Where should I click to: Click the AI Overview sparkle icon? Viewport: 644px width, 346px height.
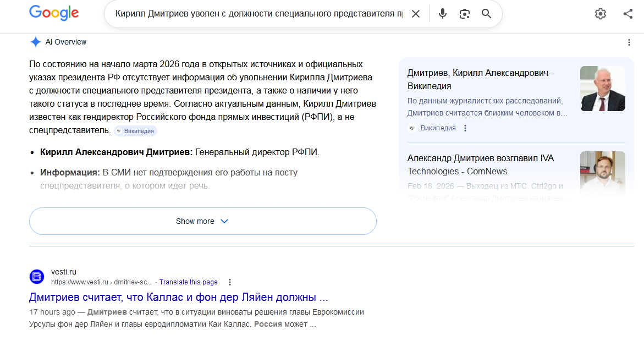[x=36, y=42]
